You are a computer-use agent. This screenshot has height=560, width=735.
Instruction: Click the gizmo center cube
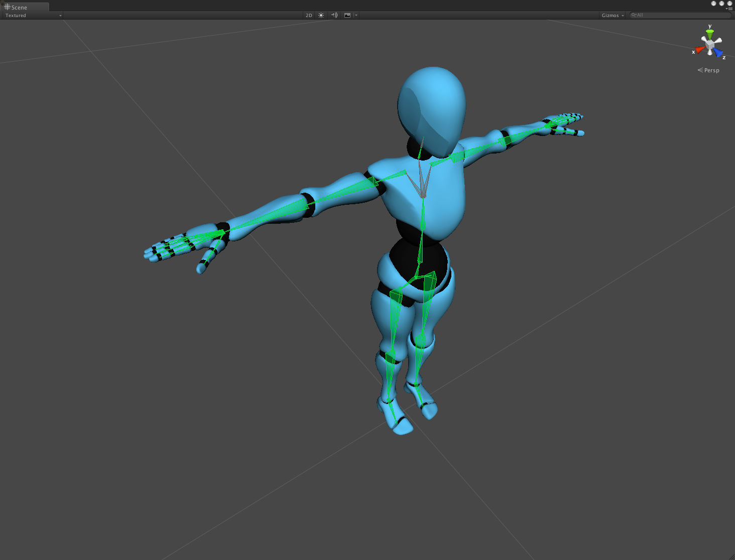point(709,45)
